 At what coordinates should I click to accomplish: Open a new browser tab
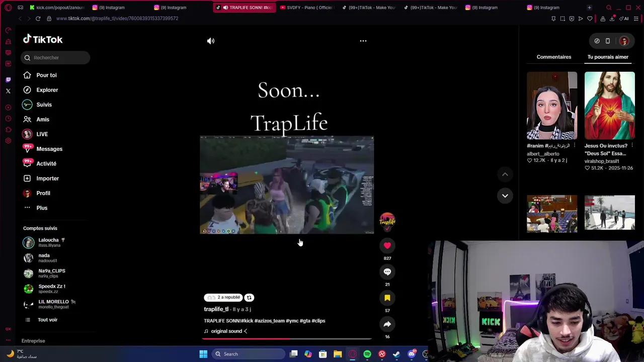tap(589, 8)
